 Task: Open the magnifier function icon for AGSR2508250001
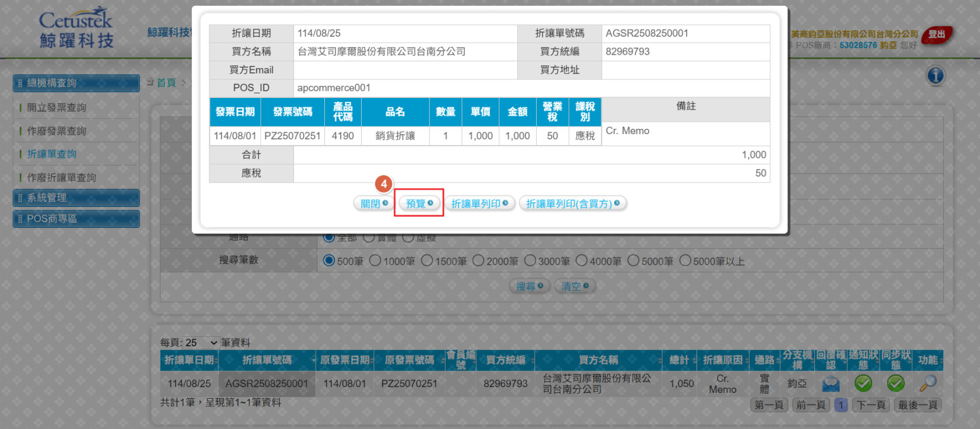coord(928,383)
